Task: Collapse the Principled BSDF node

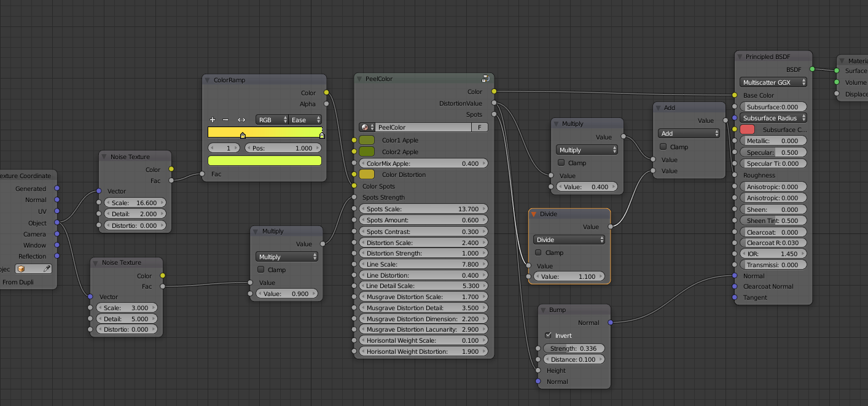Action: click(x=740, y=57)
